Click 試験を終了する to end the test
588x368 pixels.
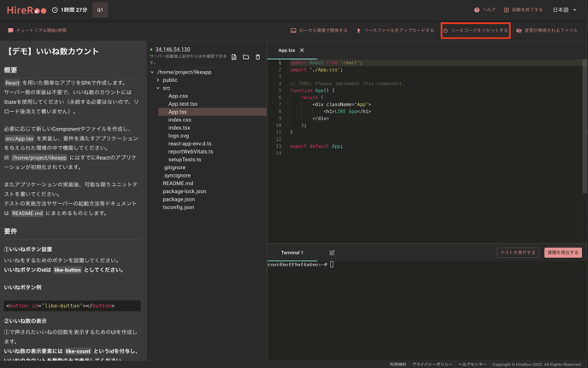pyautogui.click(x=523, y=9)
